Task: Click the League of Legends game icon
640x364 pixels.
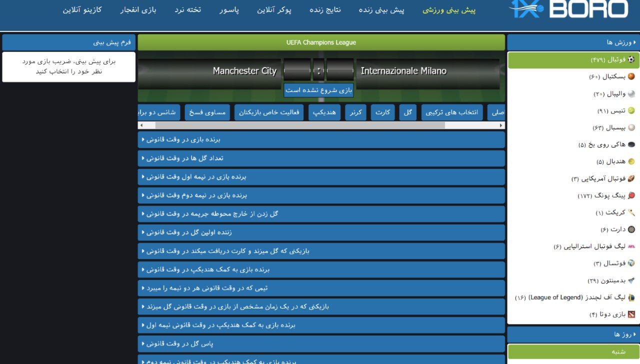Action: [x=631, y=297]
